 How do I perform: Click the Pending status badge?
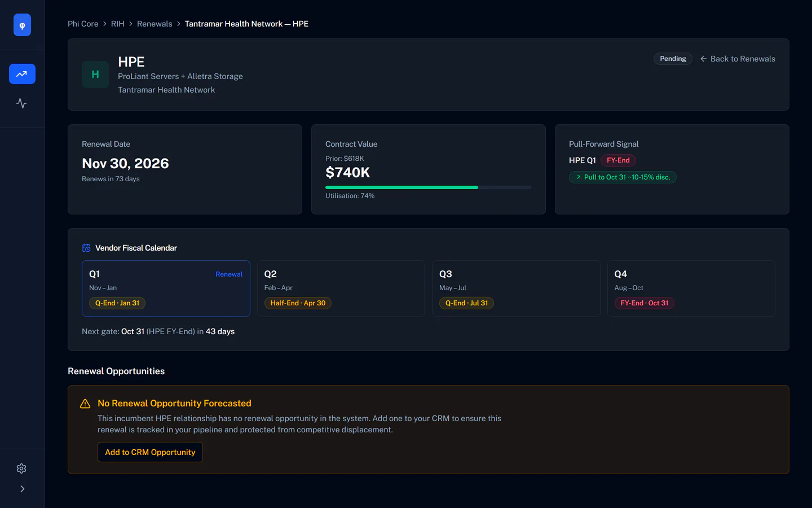tap(673, 59)
